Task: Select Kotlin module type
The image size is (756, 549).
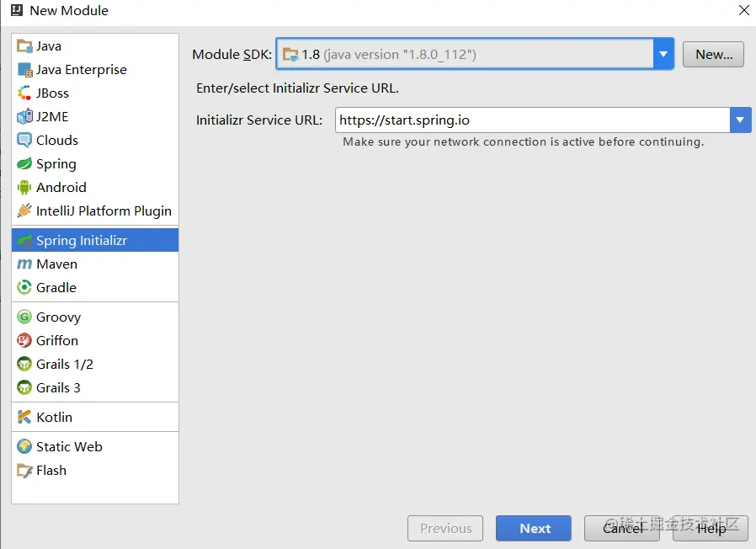Action: click(x=95, y=417)
